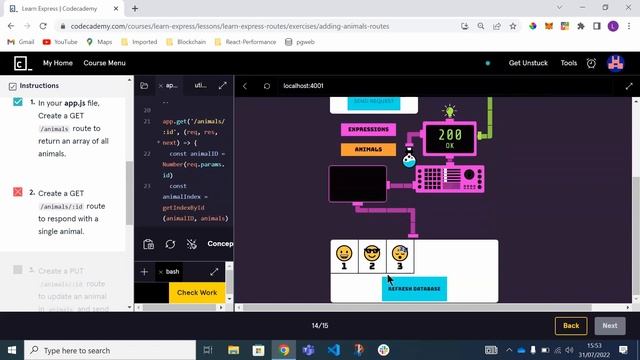This screenshot has width=640, height=360.
Task: Add a new terminal with plus icon
Action: click(144, 272)
